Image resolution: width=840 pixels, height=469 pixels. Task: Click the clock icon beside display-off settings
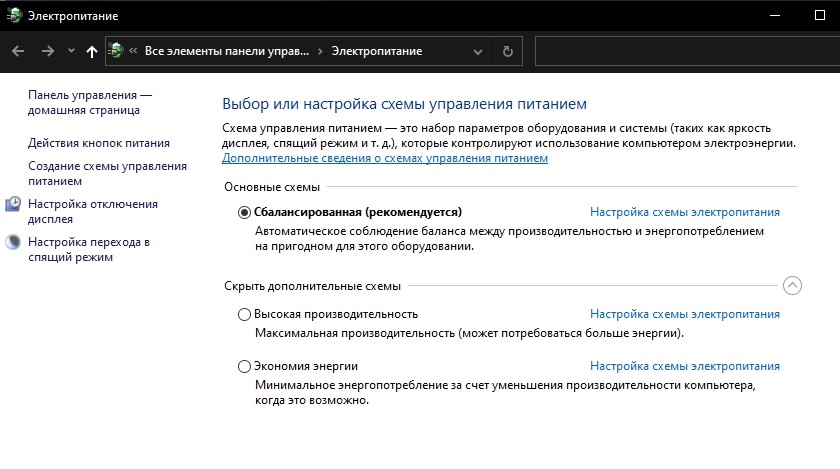coord(13,204)
